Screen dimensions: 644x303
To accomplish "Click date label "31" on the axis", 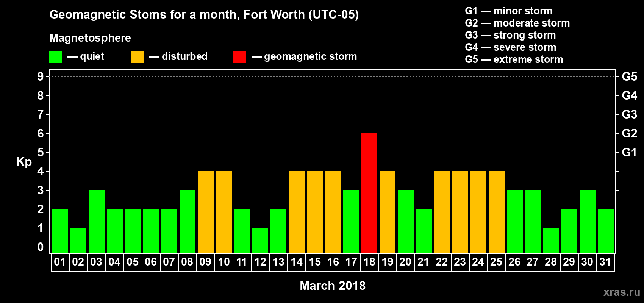I will (x=605, y=262).
